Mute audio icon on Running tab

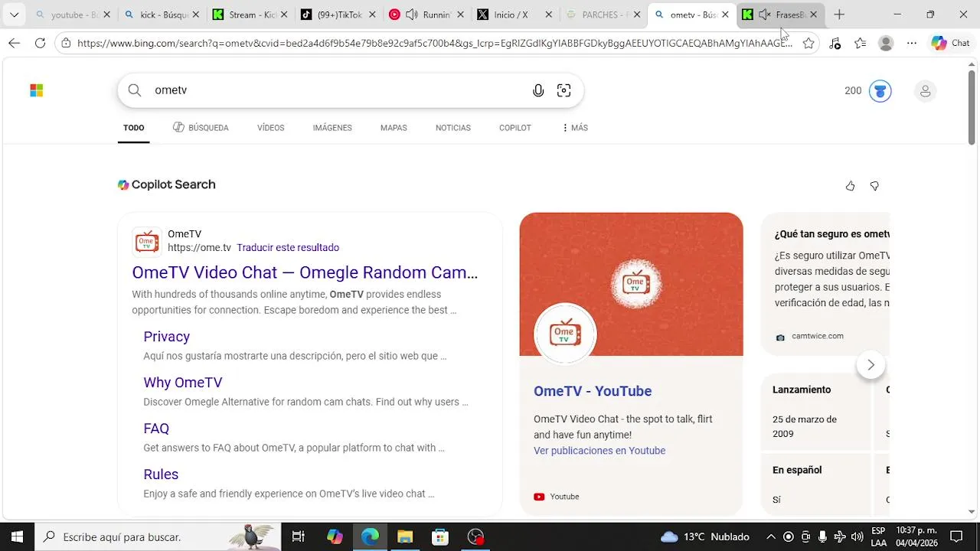tap(412, 15)
